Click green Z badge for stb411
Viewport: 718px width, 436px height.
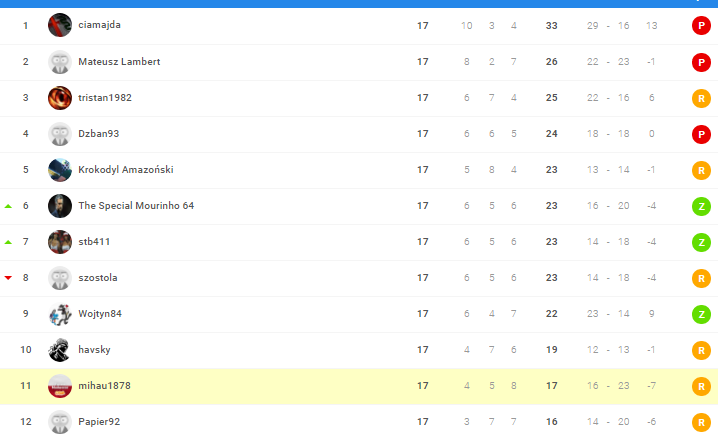tap(701, 242)
